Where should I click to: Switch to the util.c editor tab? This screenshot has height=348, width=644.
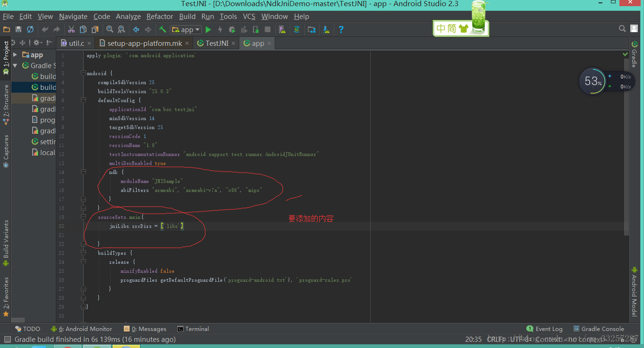tap(76, 43)
